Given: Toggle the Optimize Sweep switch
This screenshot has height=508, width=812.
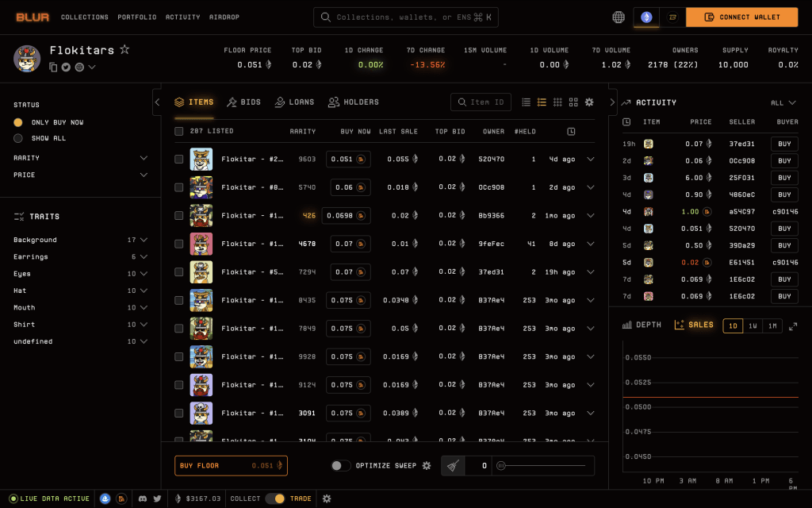Looking at the screenshot, I should click(x=340, y=466).
